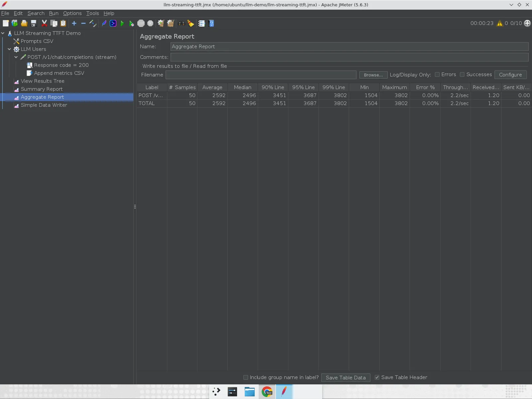
Task: Click the Toggle enable/disable icon
Action: pos(93,23)
